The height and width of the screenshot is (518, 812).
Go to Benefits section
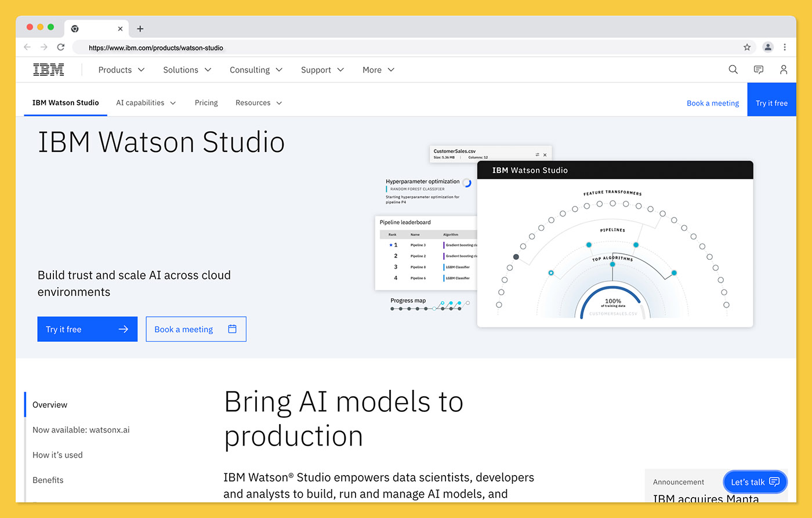coord(48,480)
